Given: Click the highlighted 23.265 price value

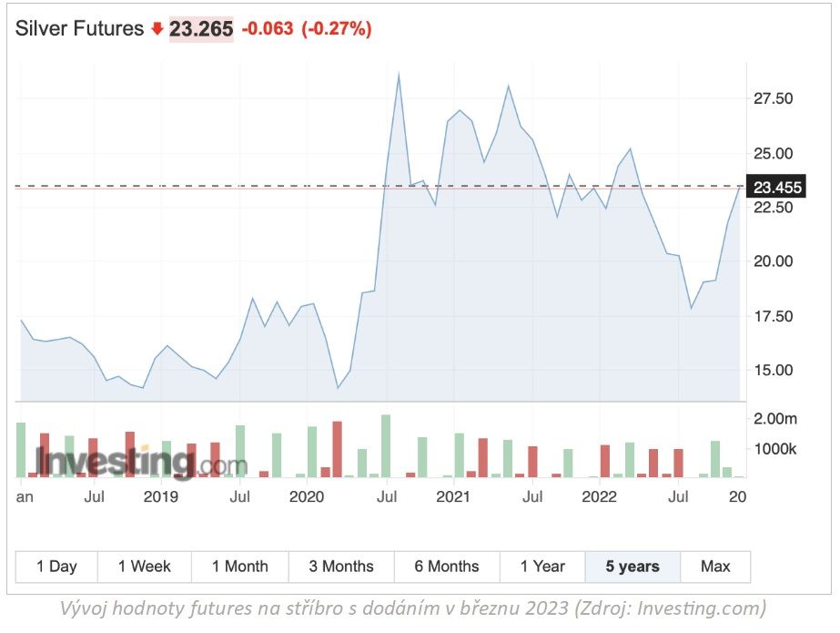Looking at the screenshot, I should point(201,29).
